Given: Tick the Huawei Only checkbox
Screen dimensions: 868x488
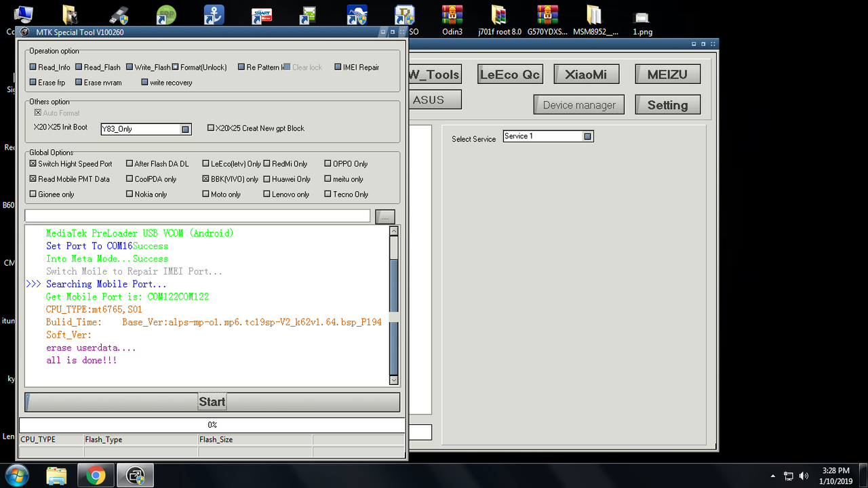Looking at the screenshot, I should click(267, 180).
